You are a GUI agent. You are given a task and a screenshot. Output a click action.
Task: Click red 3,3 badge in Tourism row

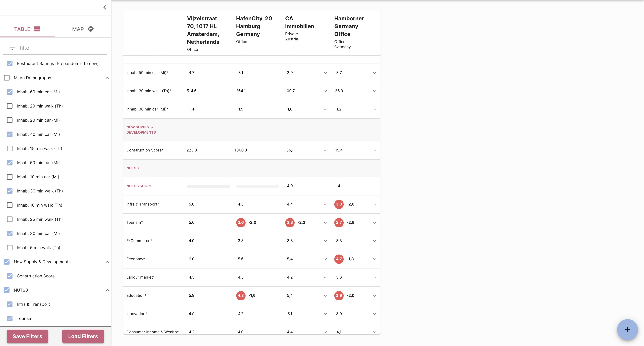click(290, 222)
